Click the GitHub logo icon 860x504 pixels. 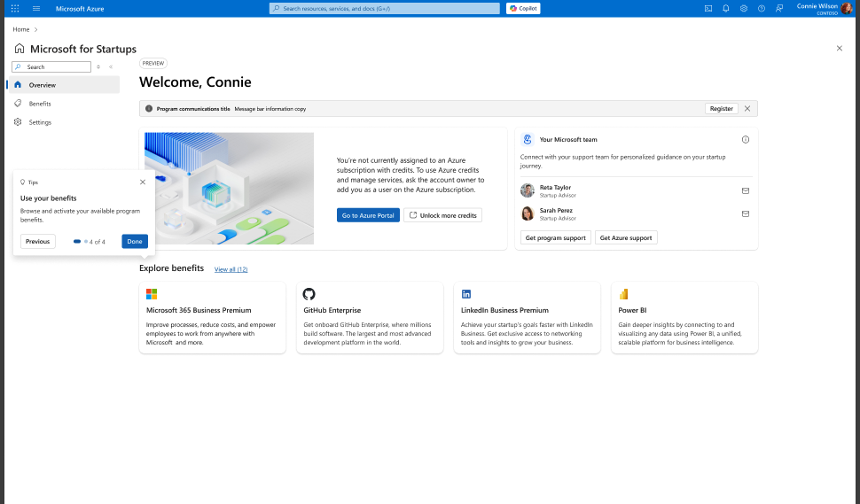(x=309, y=294)
